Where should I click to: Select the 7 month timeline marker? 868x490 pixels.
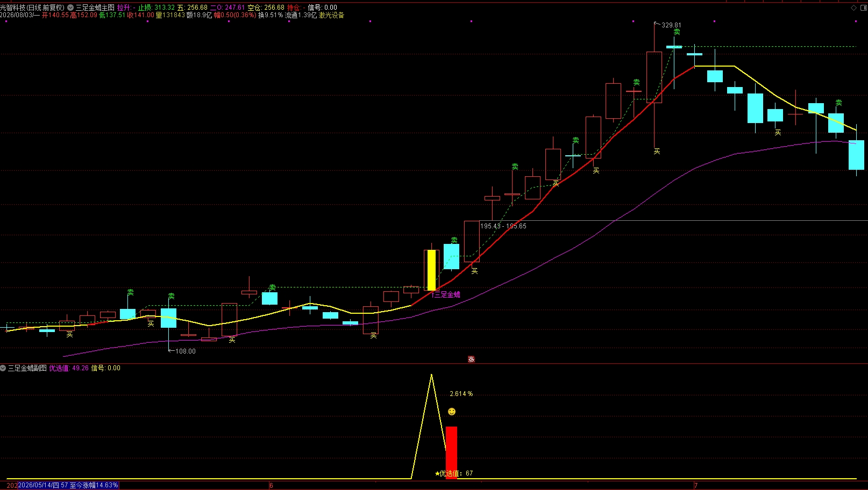pyautogui.click(x=696, y=486)
